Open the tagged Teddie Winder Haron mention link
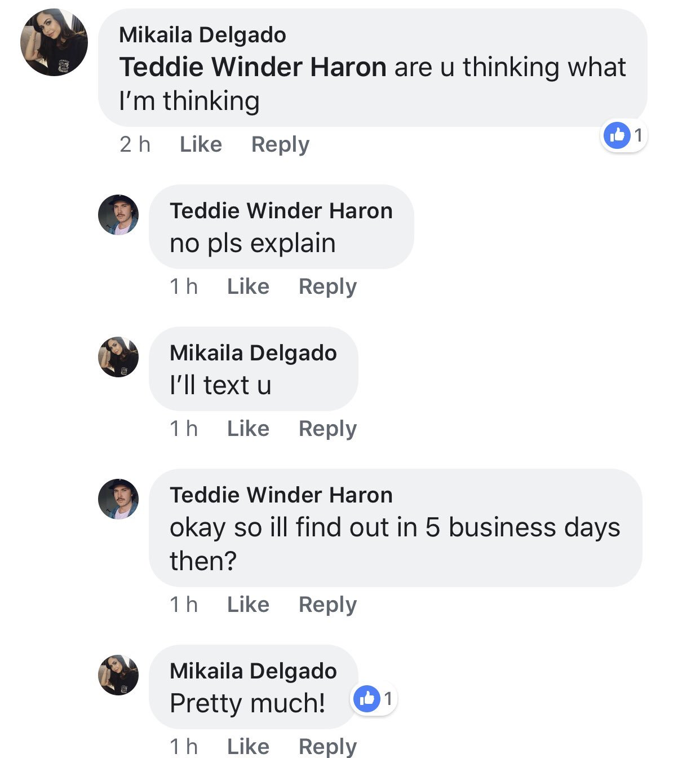The width and height of the screenshot is (700, 758). point(253,67)
